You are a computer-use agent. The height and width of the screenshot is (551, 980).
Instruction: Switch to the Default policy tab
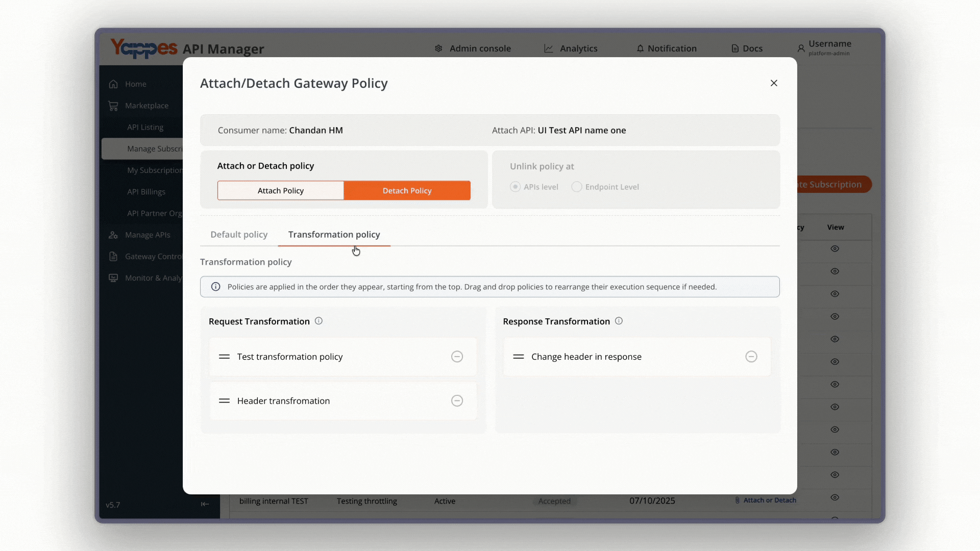coord(239,235)
